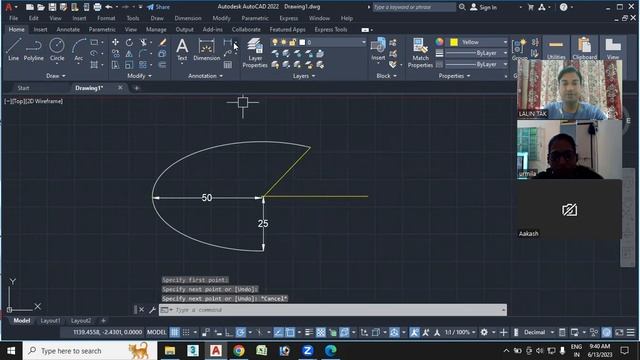Click the Move tool icon

coord(116,42)
